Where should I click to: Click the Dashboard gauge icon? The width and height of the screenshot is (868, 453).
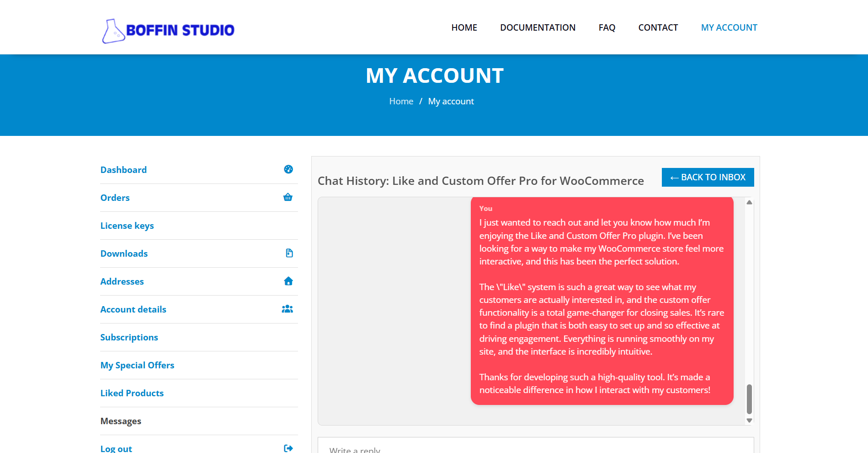(288, 169)
